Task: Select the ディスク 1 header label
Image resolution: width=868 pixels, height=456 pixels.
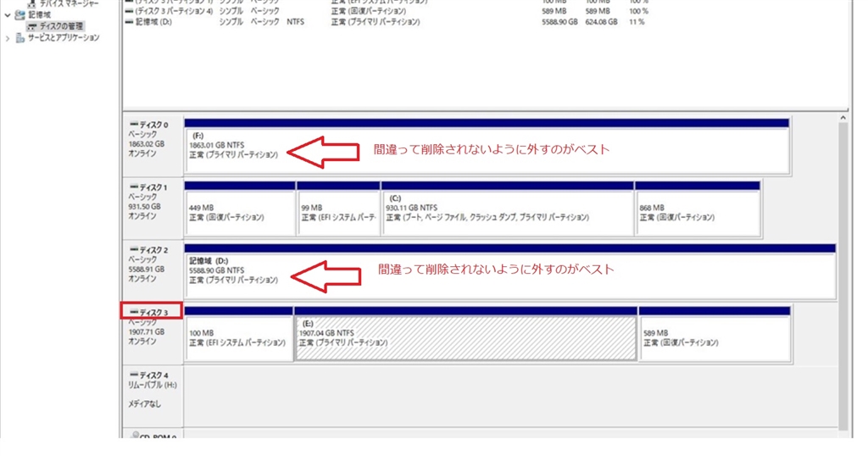Action: click(x=153, y=187)
